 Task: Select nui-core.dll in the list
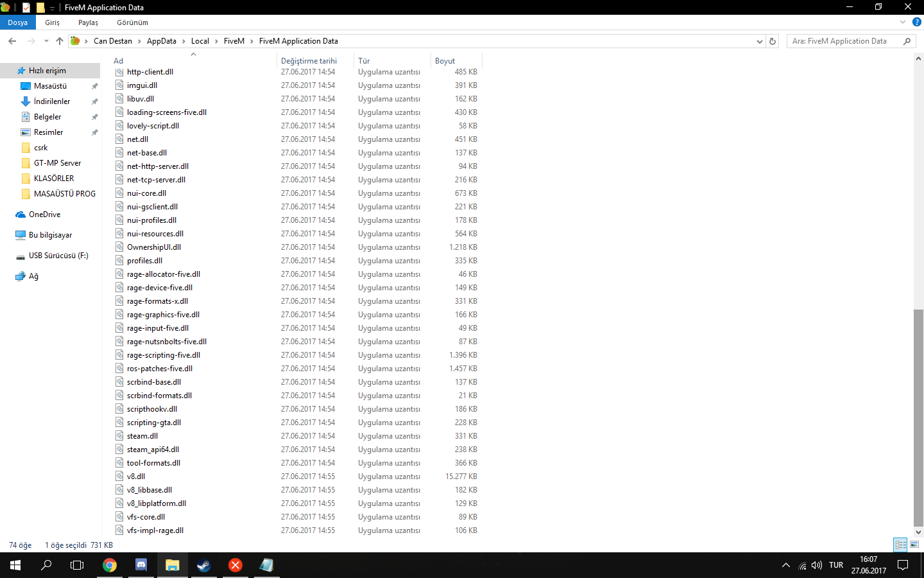pyautogui.click(x=146, y=193)
